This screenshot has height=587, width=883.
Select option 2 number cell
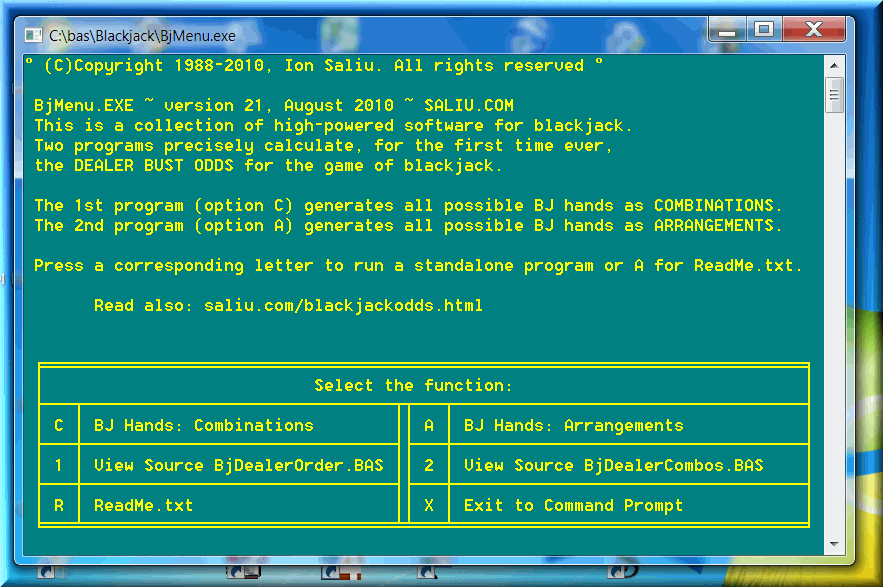(x=429, y=465)
